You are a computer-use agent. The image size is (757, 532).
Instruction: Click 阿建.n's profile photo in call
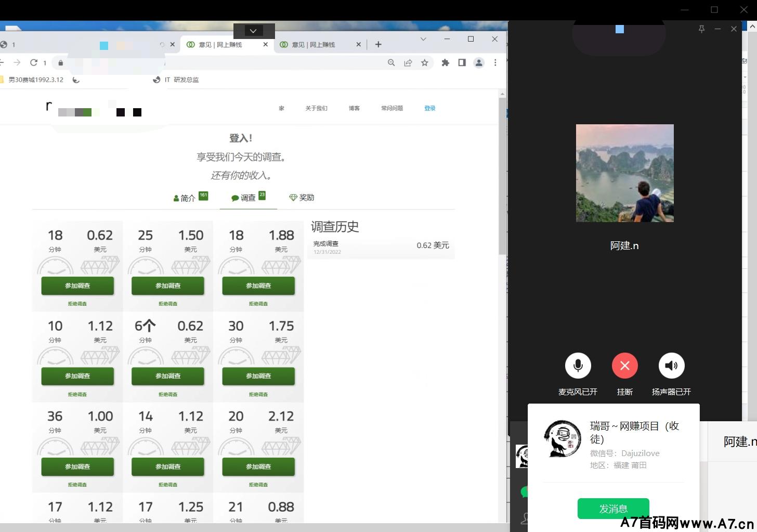[624, 173]
